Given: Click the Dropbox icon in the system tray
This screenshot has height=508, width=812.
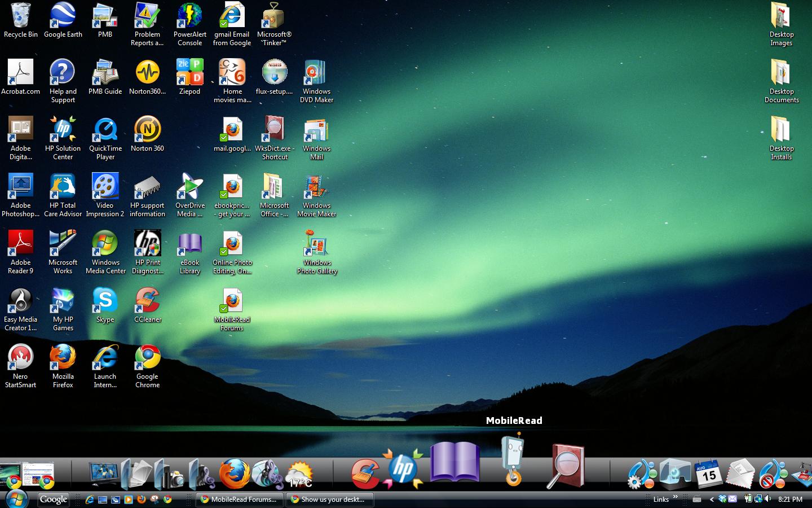Looking at the screenshot, I should pos(722,499).
